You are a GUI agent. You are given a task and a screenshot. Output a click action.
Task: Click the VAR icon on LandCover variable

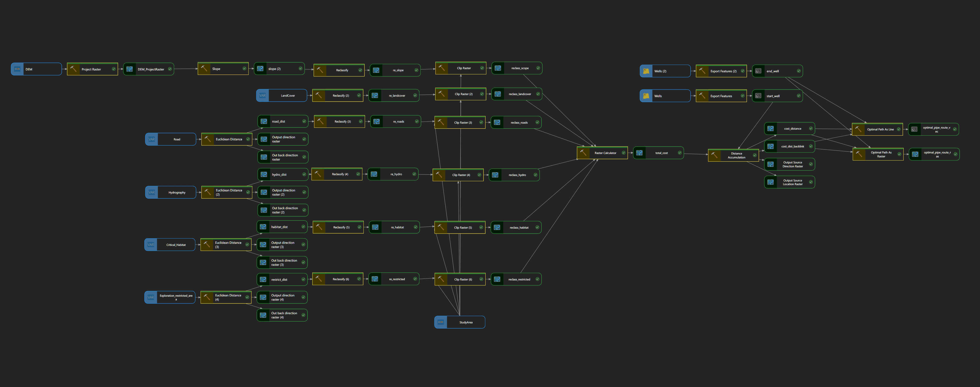tap(263, 96)
